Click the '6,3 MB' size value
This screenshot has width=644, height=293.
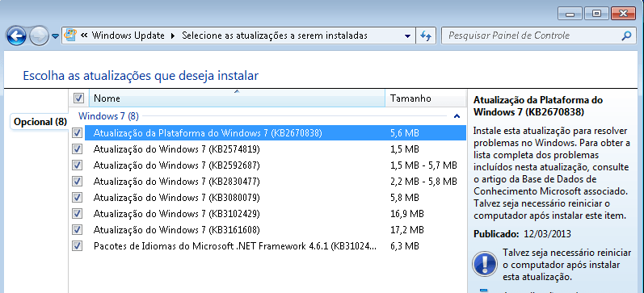click(x=405, y=246)
